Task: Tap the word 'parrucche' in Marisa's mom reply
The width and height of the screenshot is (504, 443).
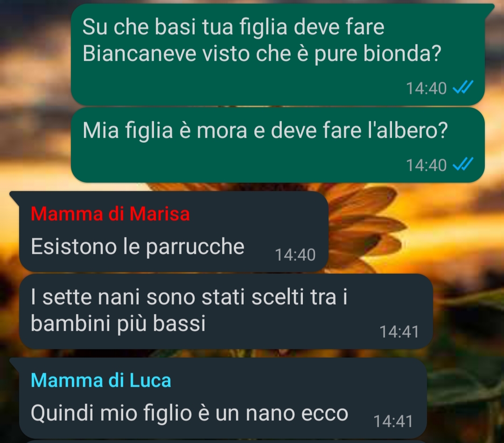Action: click(195, 247)
